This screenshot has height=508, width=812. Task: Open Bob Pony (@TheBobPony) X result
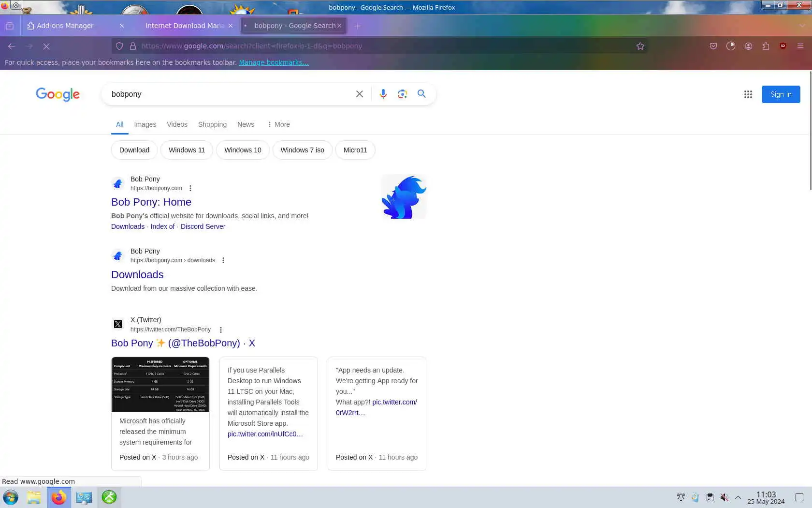tap(183, 343)
